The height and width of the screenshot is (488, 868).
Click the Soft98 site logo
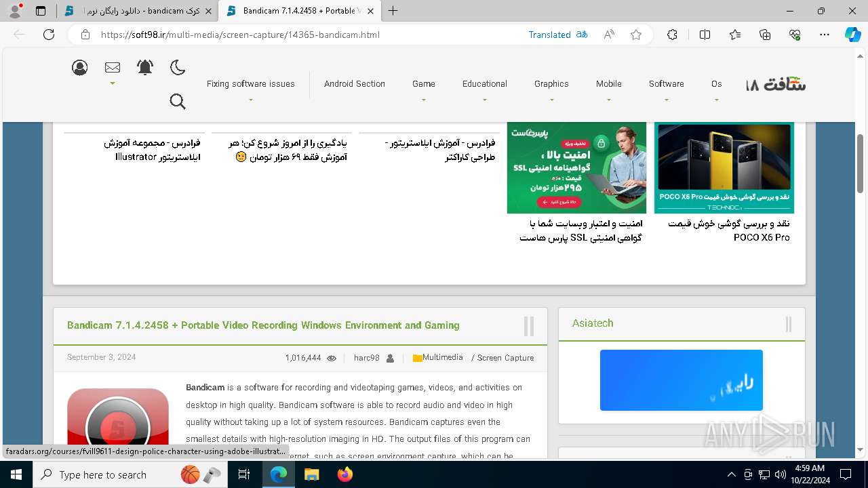[776, 85]
